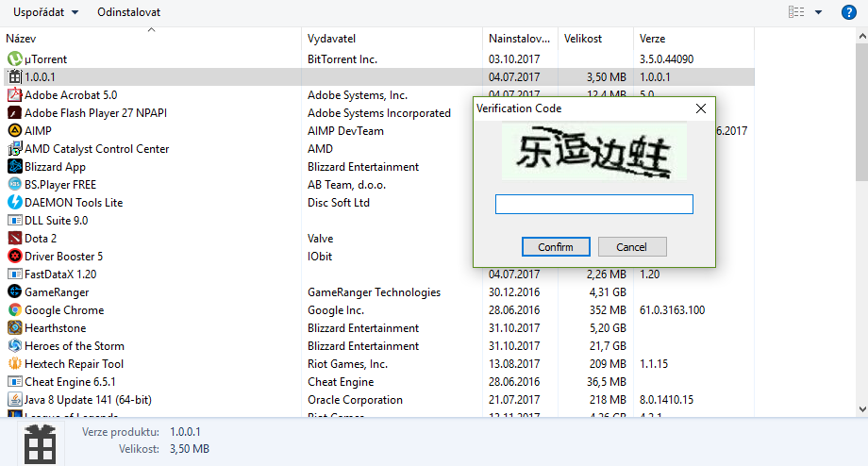
Task: Click the Riot Games, Inc. publisher cell
Action: pos(347,363)
